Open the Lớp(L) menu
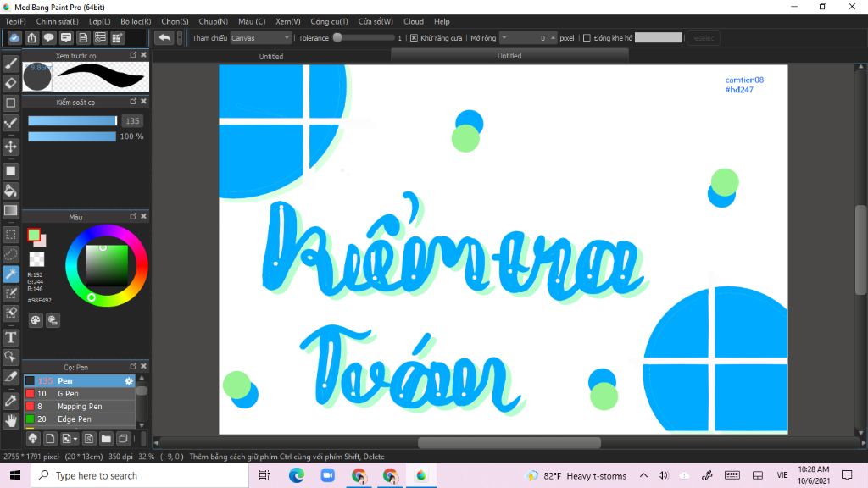This screenshot has width=868, height=488. pyautogui.click(x=100, y=21)
